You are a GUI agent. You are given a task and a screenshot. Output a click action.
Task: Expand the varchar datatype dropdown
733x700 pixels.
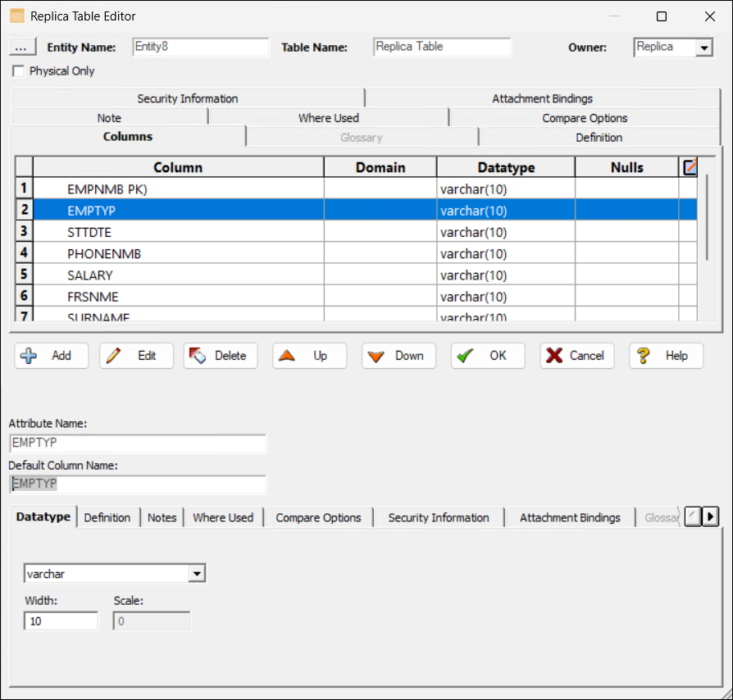pos(197,574)
